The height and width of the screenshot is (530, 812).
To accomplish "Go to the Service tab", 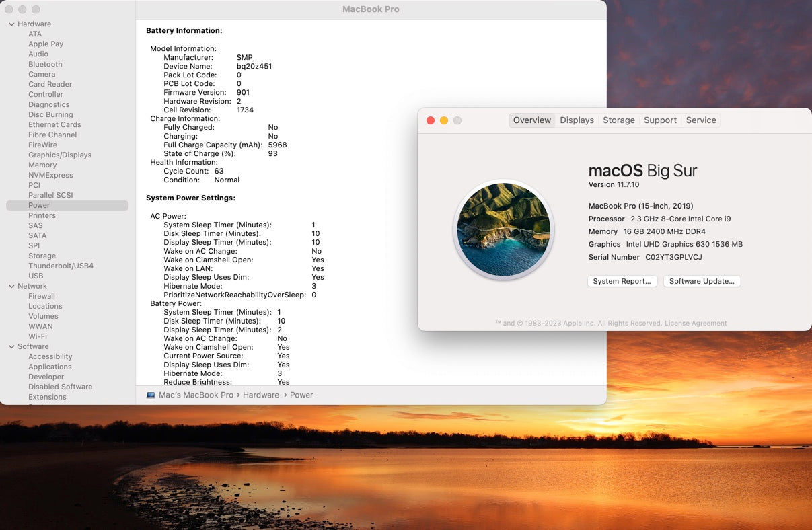I will [x=700, y=120].
